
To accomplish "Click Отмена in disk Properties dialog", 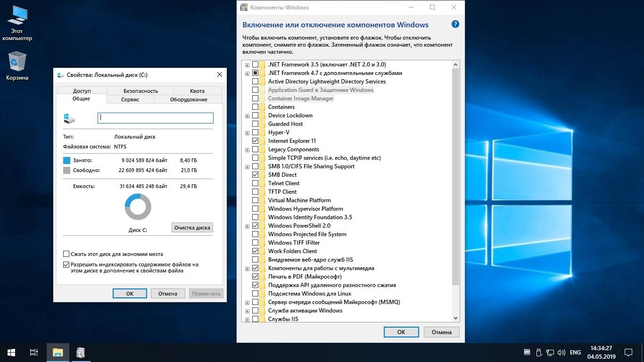I will tap(168, 294).
